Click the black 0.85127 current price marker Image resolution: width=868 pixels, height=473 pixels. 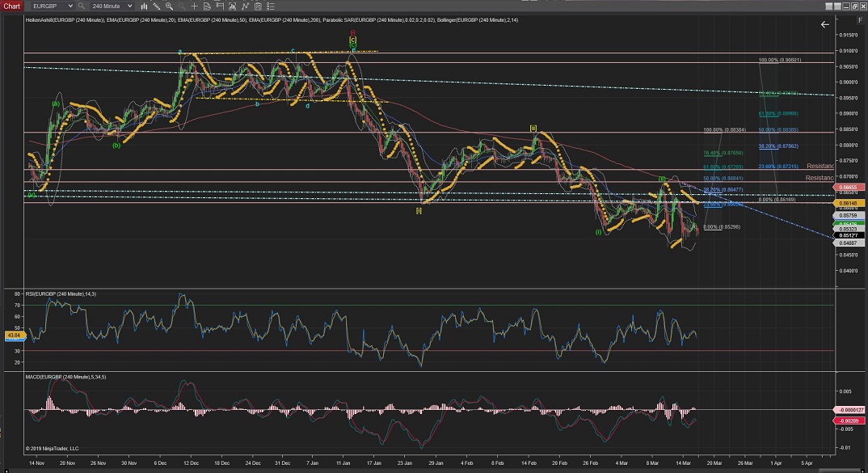pyautogui.click(x=849, y=235)
